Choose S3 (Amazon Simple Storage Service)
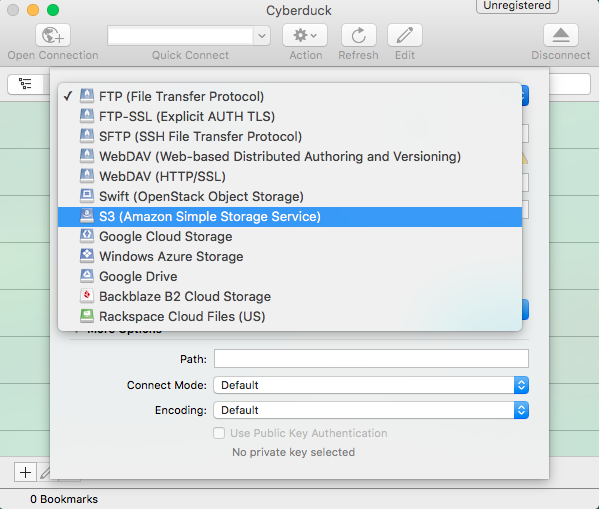 (290, 217)
